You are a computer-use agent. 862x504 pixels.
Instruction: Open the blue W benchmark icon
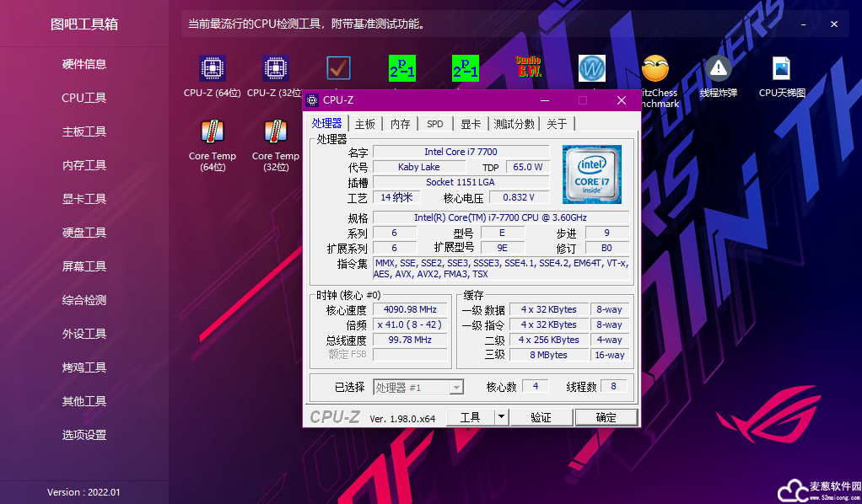click(592, 69)
